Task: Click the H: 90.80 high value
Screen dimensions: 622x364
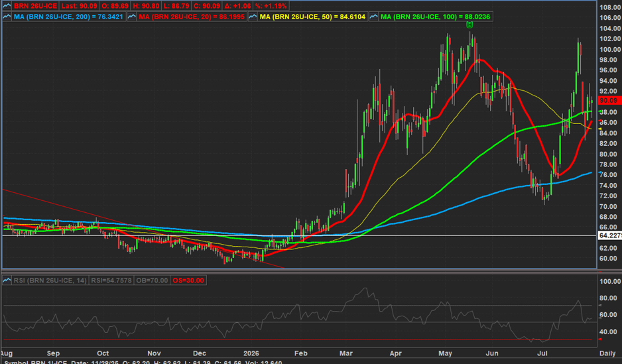Action: click(146, 6)
